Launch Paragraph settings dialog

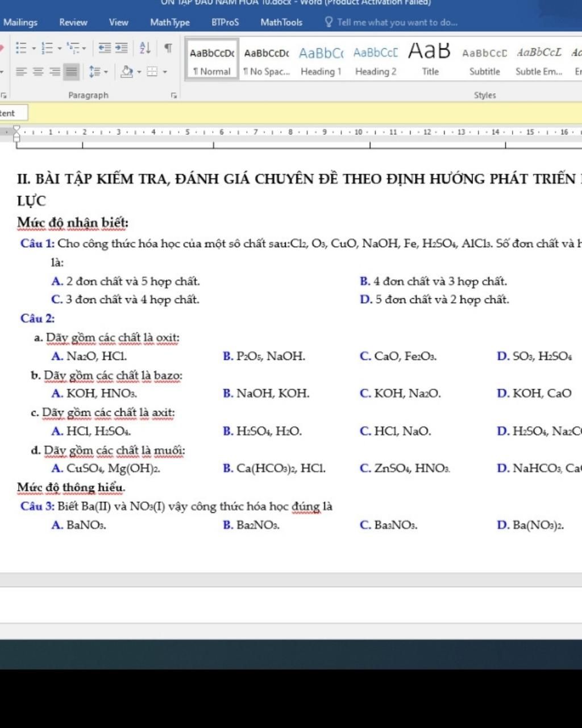point(174,96)
